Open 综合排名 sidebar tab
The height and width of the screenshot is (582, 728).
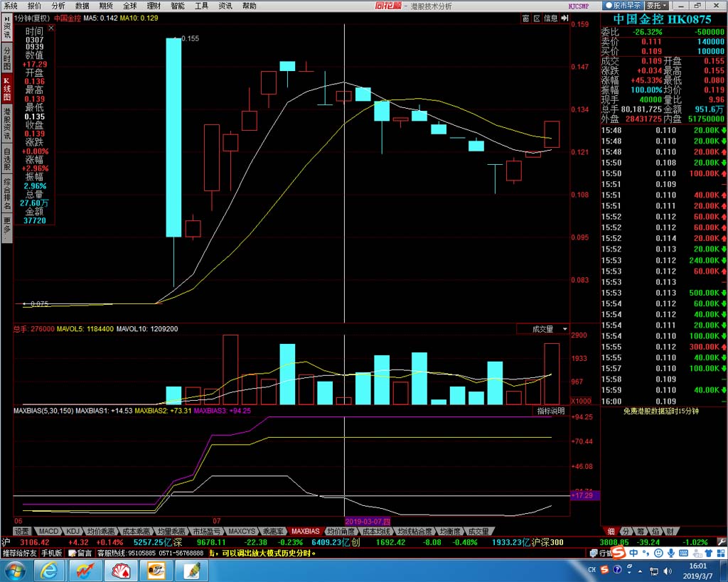(x=7, y=193)
